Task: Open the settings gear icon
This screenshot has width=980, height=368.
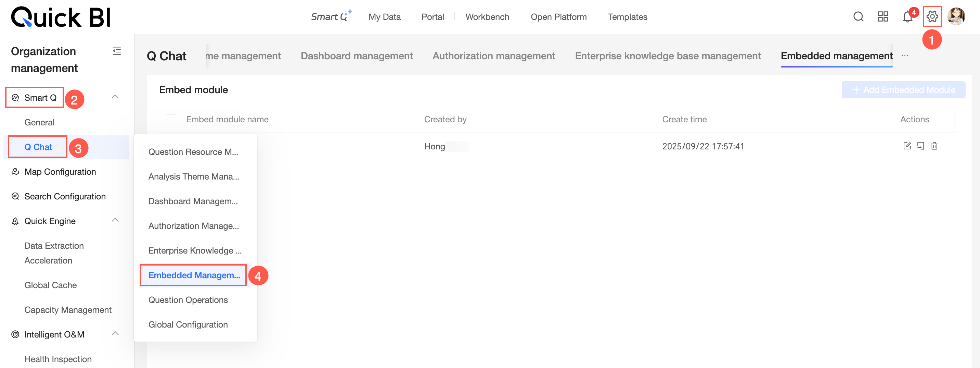Action: coord(932,17)
